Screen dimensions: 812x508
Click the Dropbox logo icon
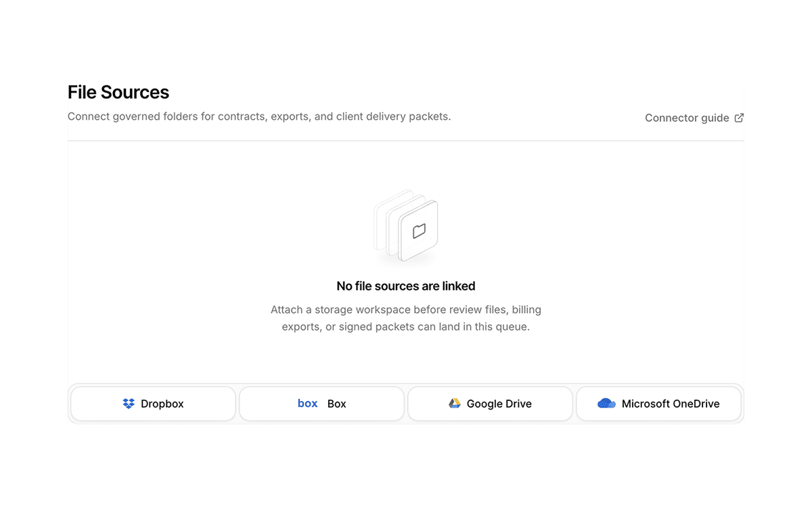(129, 404)
